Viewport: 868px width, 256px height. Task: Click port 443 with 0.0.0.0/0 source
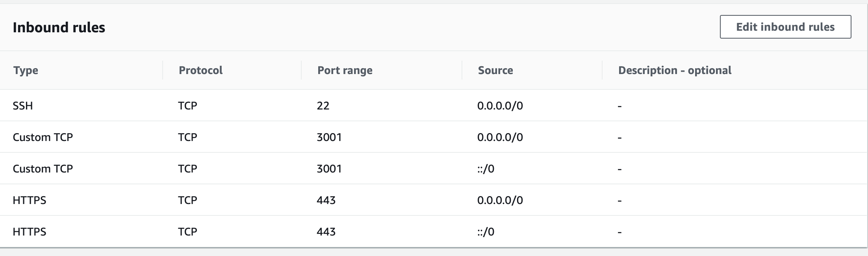pos(326,200)
